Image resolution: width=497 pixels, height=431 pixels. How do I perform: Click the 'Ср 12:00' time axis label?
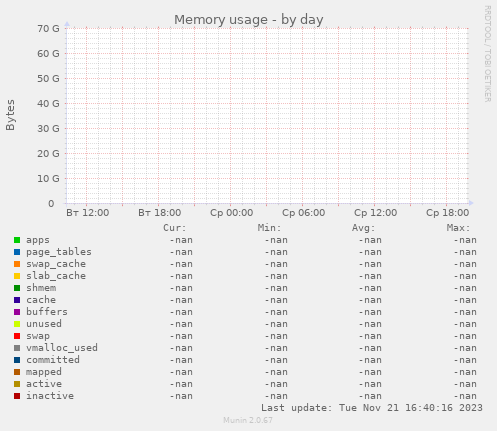pyautogui.click(x=375, y=213)
